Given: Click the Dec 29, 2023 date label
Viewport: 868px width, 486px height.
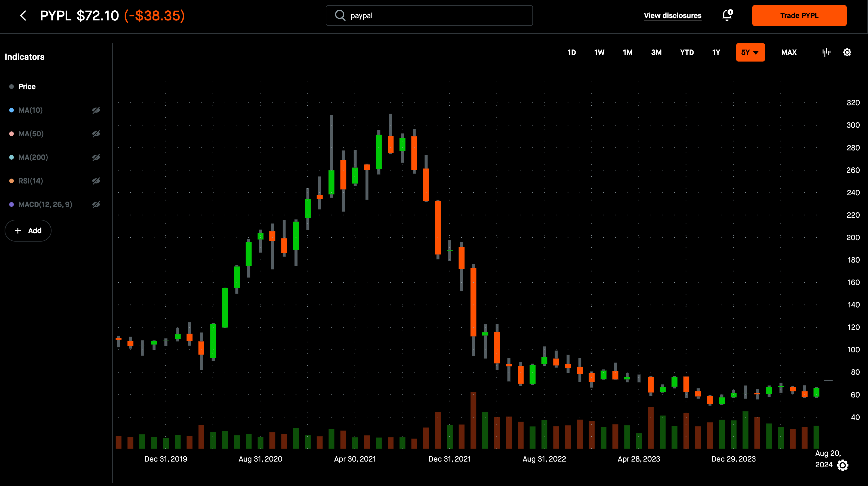Looking at the screenshot, I should (x=734, y=459).
